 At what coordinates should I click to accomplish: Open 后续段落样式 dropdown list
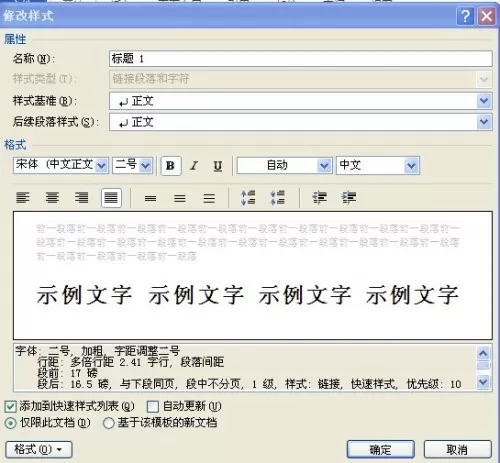[x=484, y=122]
